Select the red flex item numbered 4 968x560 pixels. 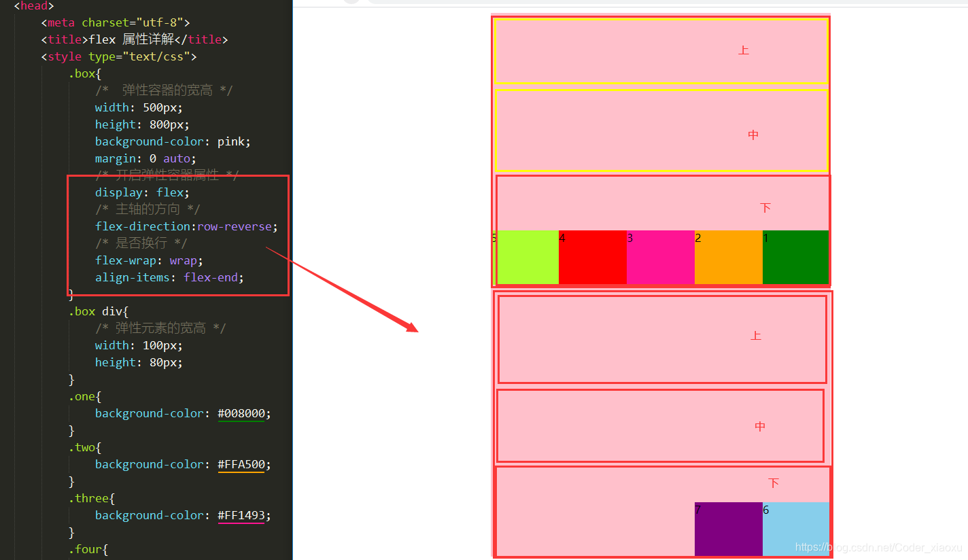point(593,257)
